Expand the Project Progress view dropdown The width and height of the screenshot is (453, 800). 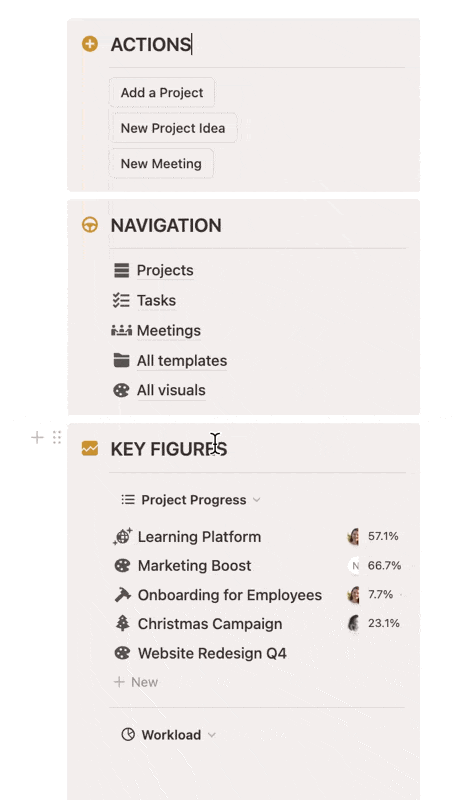[x=257, y=499]
